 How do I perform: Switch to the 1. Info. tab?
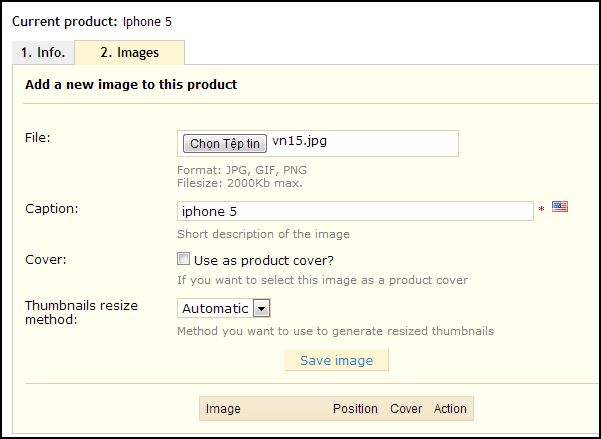43,53
